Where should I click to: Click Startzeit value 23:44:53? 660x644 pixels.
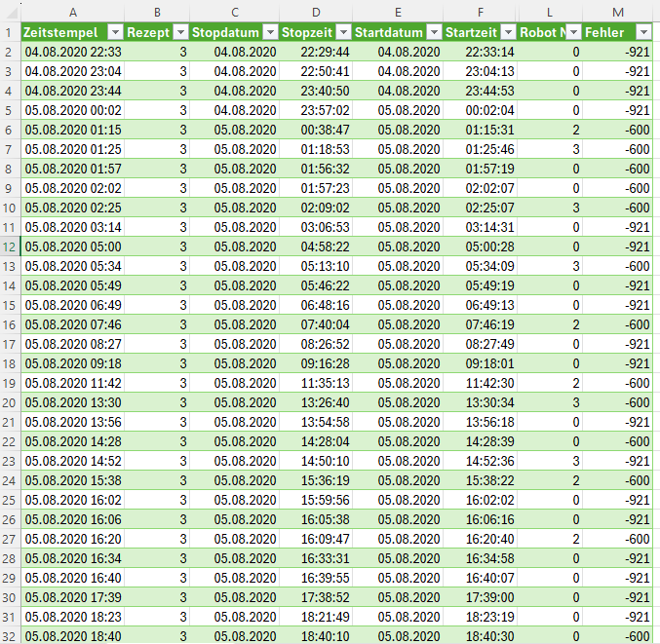pos(481,91)
